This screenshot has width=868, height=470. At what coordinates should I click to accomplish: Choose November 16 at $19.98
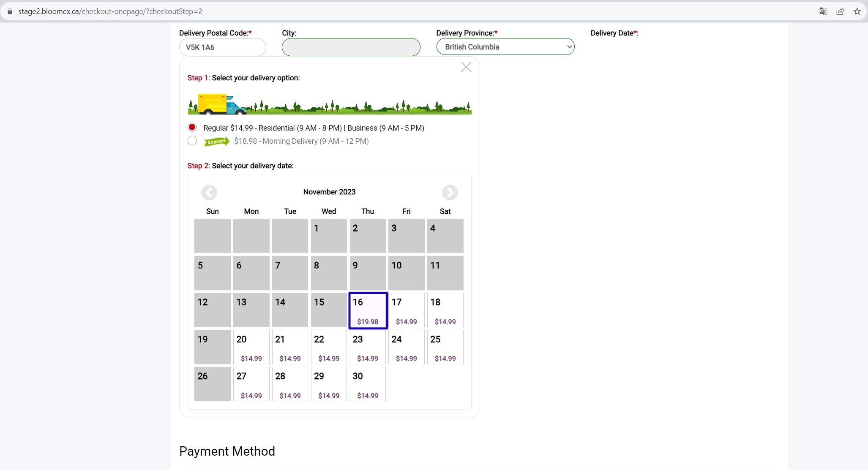pos(368,310)
